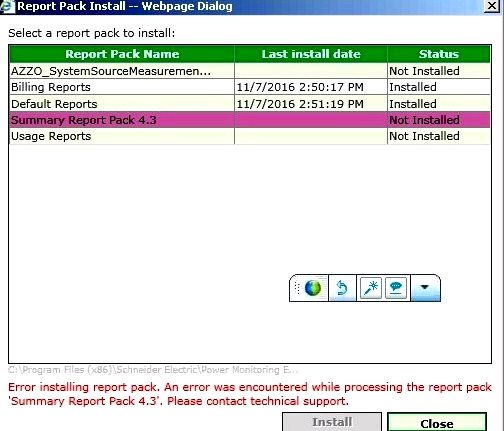This screenshot has height=431, width=504.
Task: Select the AZZO_SystemSourceMeasuremen... report pack row
Action: tap(250, 71)
